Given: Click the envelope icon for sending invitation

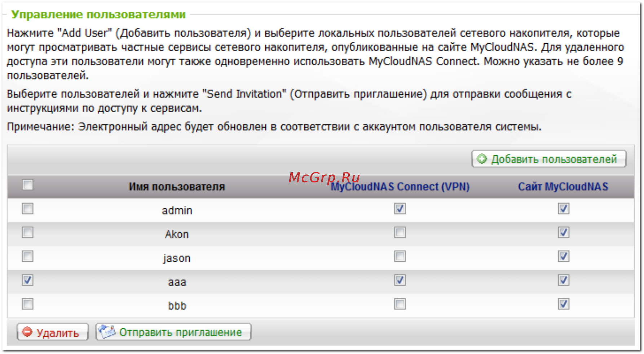Looking at the screenshot, I should 107,332.
